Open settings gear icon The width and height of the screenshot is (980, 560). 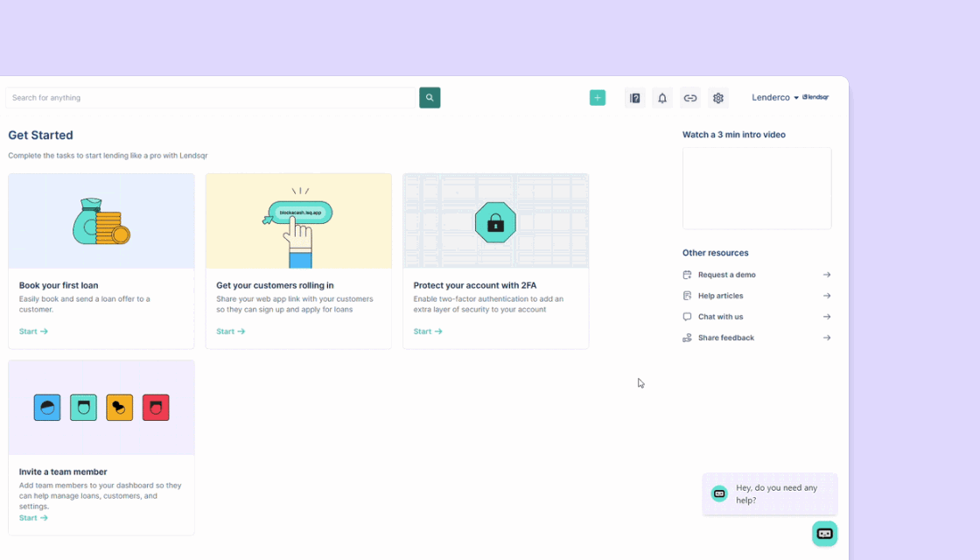[x=718, y=98]
